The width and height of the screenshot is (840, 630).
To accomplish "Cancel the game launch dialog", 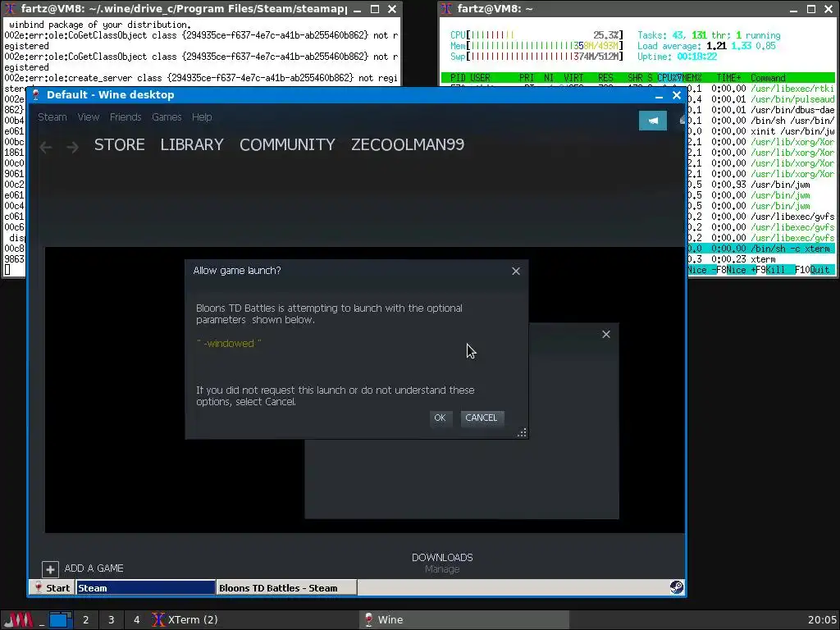I will coord(482,418).
